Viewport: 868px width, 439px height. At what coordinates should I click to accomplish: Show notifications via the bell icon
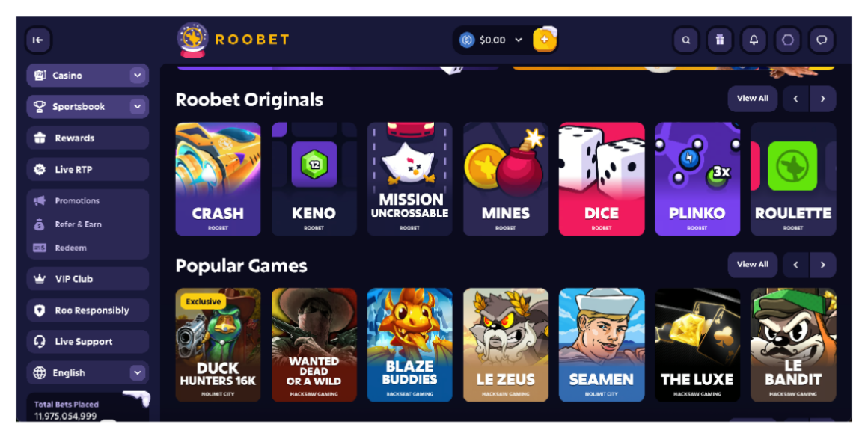(x=754, y=40)
